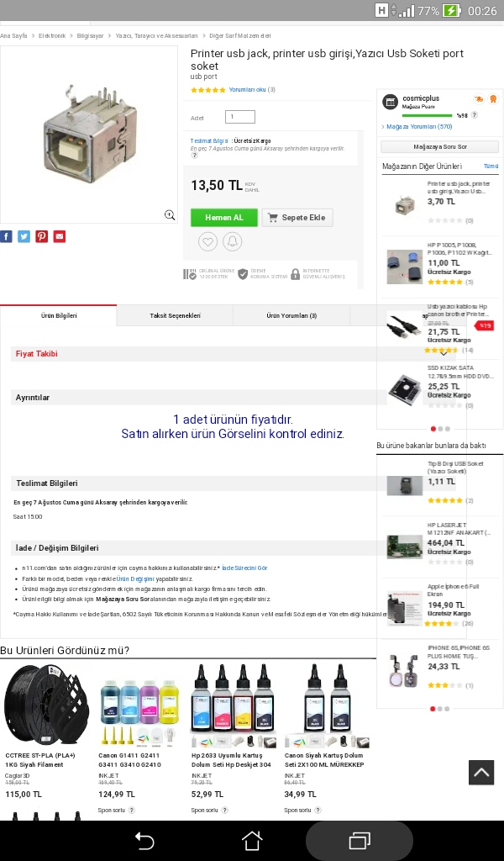Open Mağaza Yorumları (570) link
504x861 pixels.
419,127
